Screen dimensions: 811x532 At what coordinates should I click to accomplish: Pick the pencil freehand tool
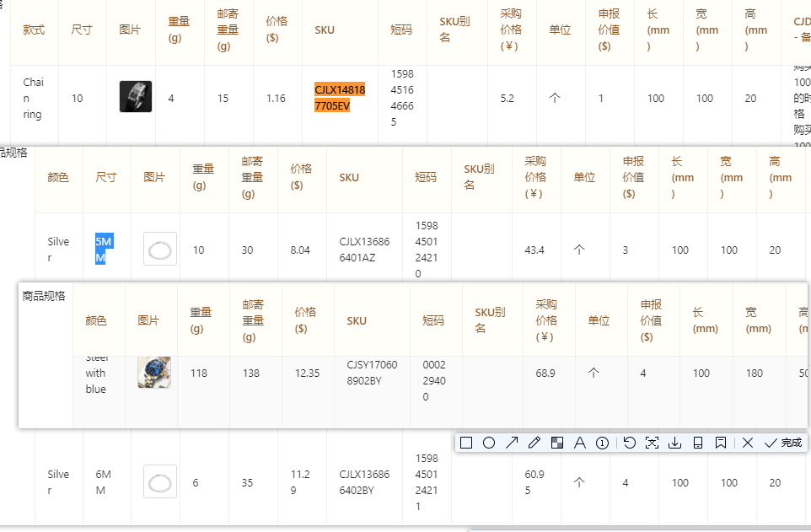pyautogui.click(x=534, y=443)
